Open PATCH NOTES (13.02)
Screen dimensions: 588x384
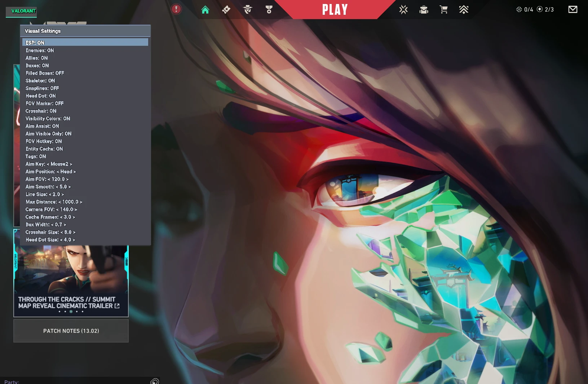[x=71, y=331]
